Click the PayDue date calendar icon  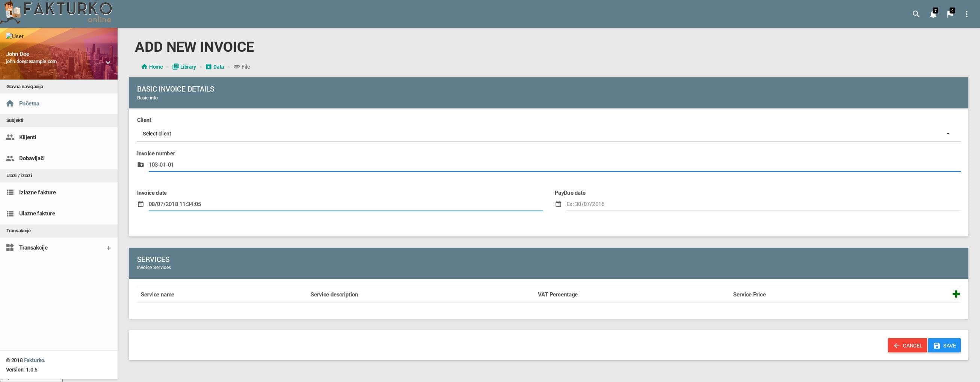(558, 204)
